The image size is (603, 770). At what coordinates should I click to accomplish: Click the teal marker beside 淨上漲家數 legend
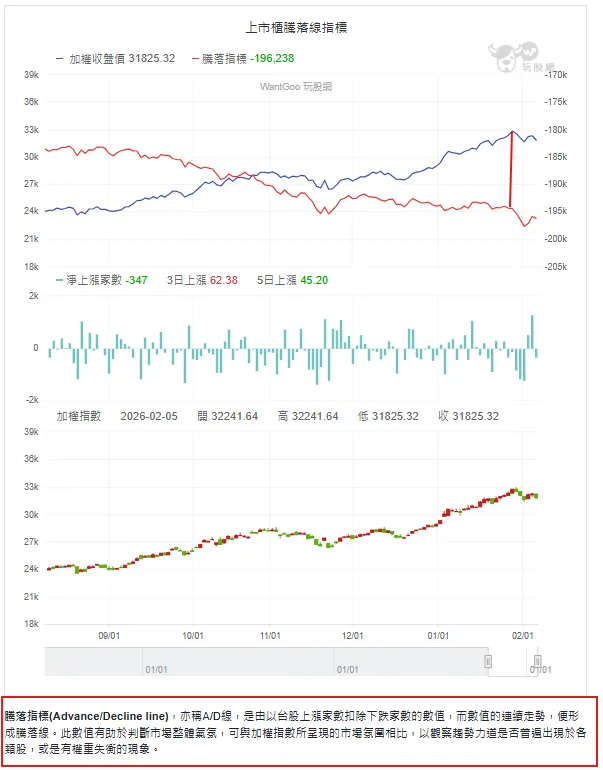[59, 280]
